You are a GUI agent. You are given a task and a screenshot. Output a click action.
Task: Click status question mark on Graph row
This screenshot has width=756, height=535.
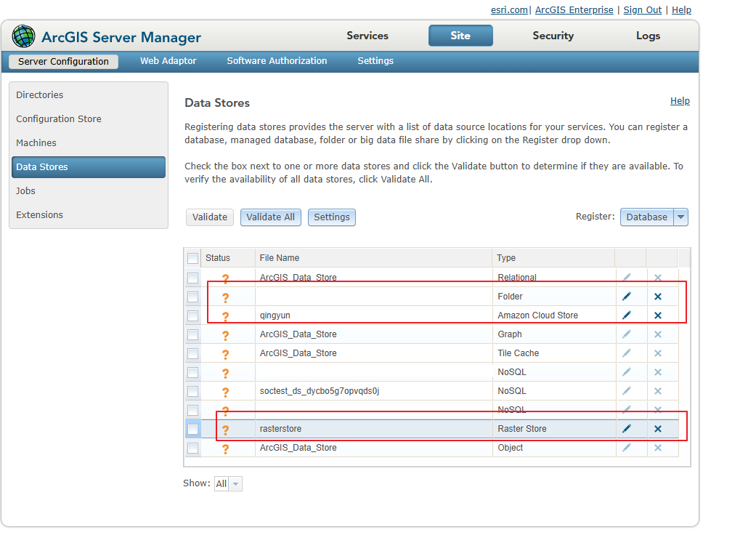coord(225,335)
